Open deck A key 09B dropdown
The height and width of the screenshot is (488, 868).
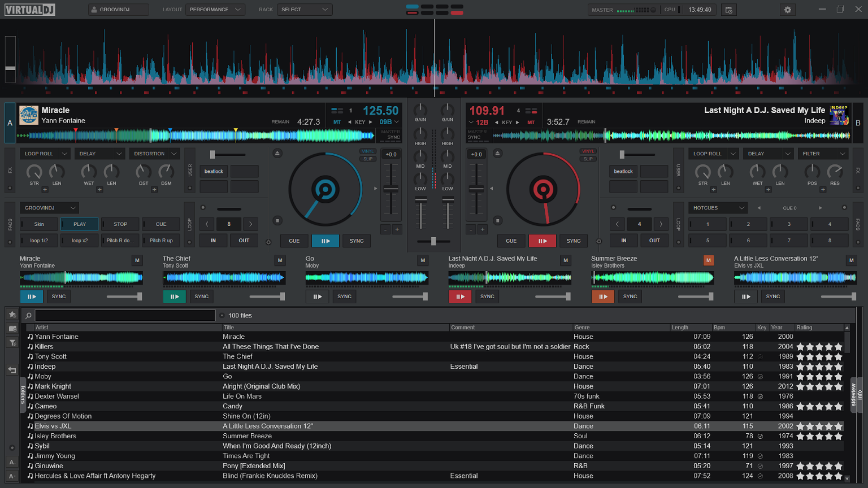(x=389, y=122)
